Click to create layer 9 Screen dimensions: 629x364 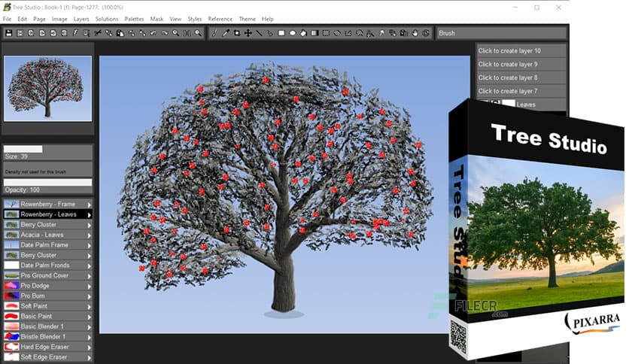pos(521,64)
